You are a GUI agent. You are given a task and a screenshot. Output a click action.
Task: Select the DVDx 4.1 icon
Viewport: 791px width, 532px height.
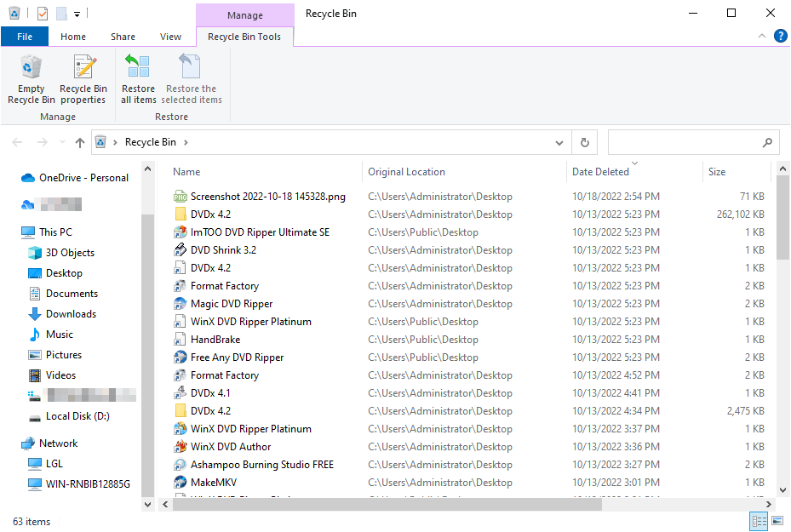tap(181, 393)
